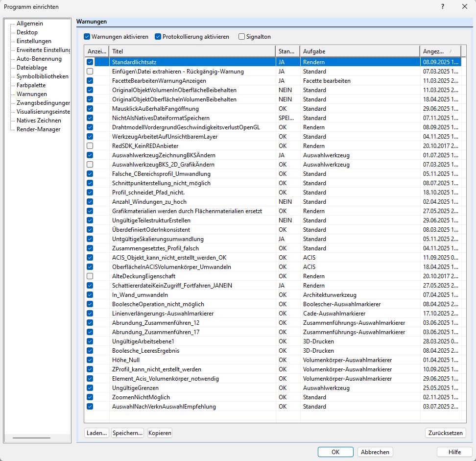Sort the list by Aufgabe column header
The image size is (476, 461).
pyautogui.click(x=359, y=51)
